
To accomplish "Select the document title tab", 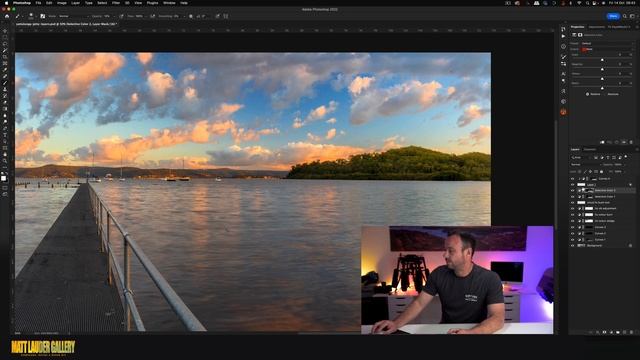I will [66, 24].
